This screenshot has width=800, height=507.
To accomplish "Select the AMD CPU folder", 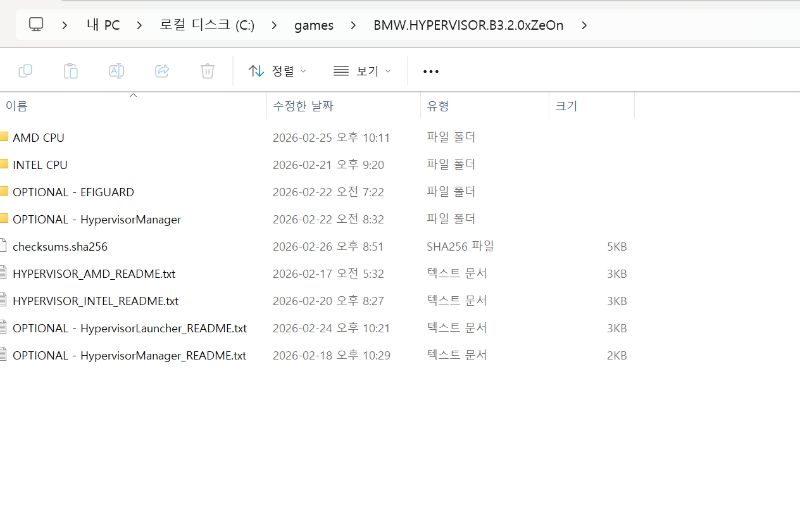I will pos(38,137).
